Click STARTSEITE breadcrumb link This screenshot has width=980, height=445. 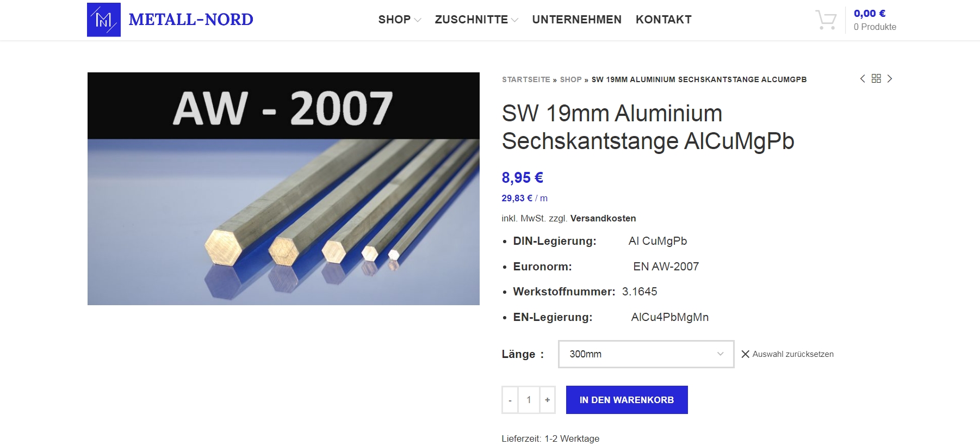(526, 79)
